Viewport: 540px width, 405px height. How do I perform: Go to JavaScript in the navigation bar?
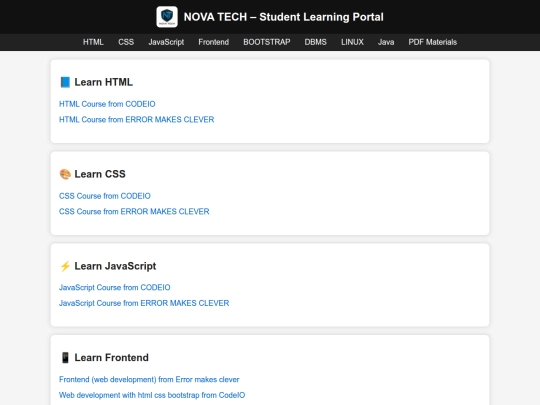166,42
